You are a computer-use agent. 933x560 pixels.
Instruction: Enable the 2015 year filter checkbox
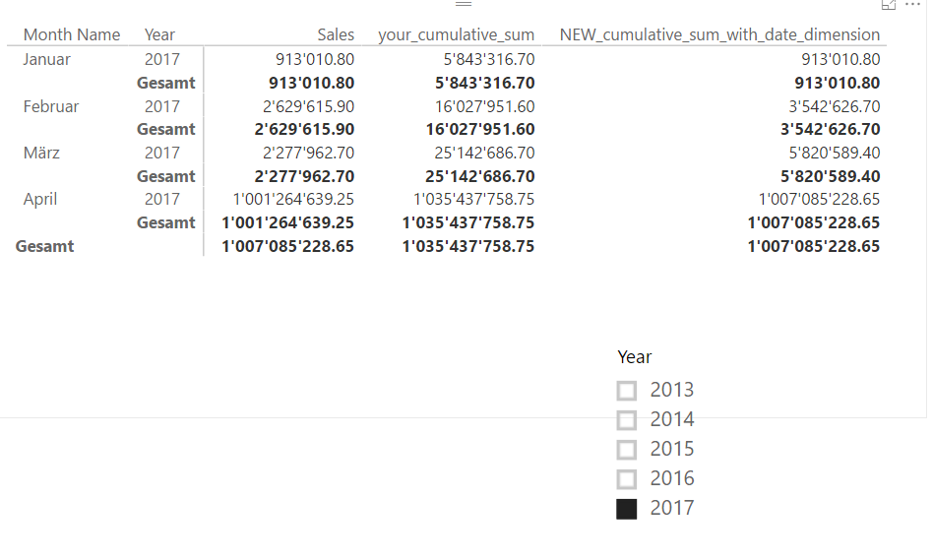pyautogui.click(x=627, y=450)
